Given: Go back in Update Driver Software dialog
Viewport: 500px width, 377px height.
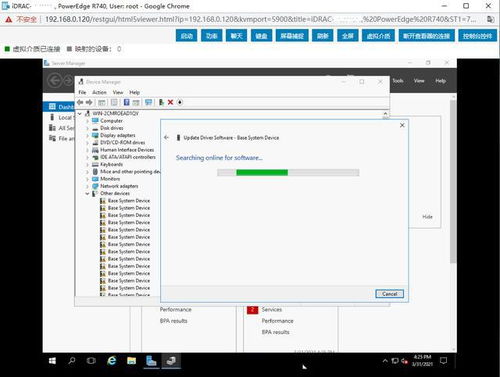Looking at the screenshot, I should coord(167,137).
